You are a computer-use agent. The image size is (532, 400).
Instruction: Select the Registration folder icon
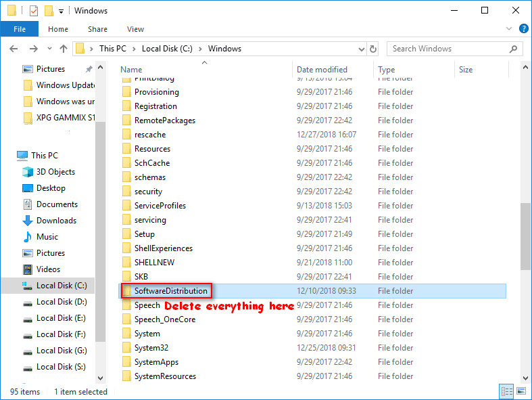click(126, 106)
